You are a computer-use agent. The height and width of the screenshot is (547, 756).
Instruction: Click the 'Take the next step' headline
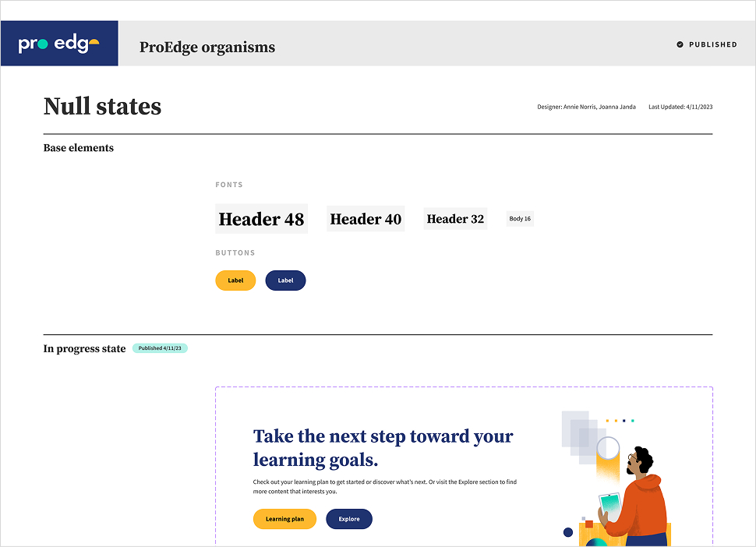383,447
